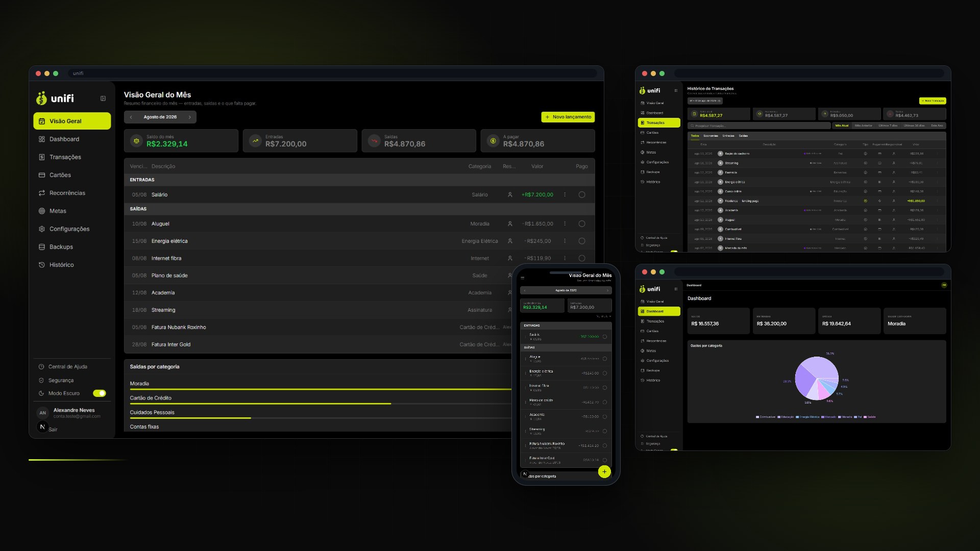The width and height of the screenshot is (980, 551).
Task: Select Saídas tab in Histórico de Transações window
Action: click(x=743, y=136)
